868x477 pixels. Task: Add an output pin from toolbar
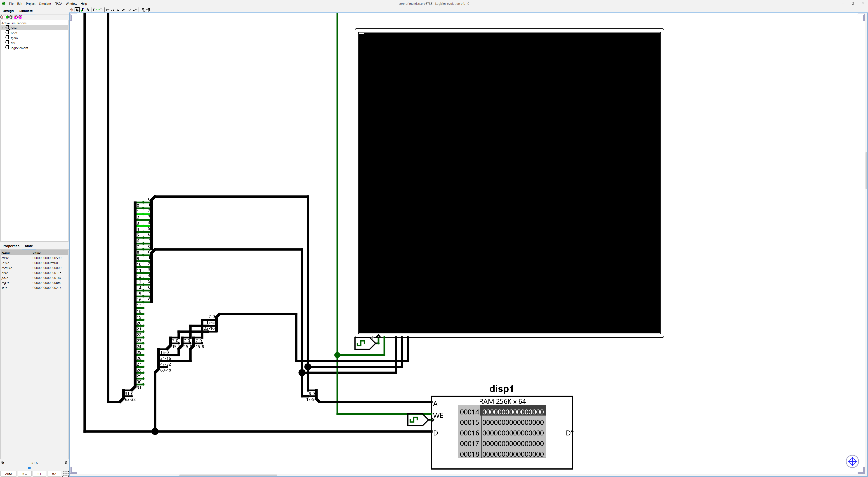coord(101,10)
